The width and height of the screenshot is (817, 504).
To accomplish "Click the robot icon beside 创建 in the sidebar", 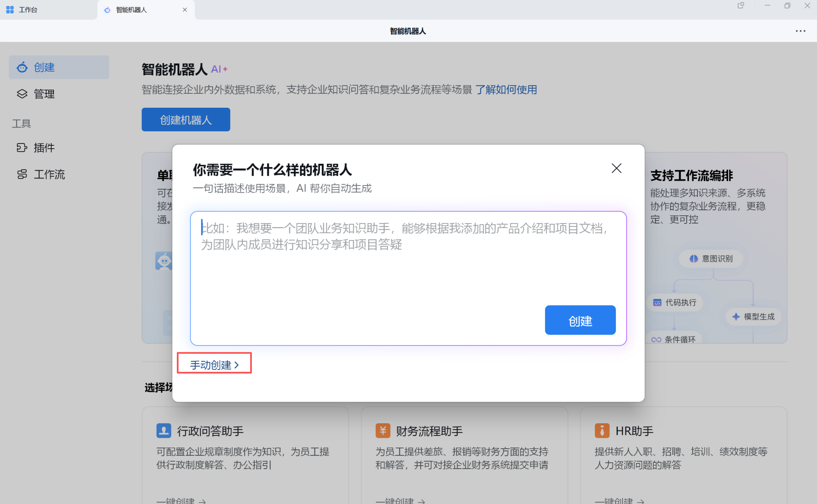I will pos(22,67).
